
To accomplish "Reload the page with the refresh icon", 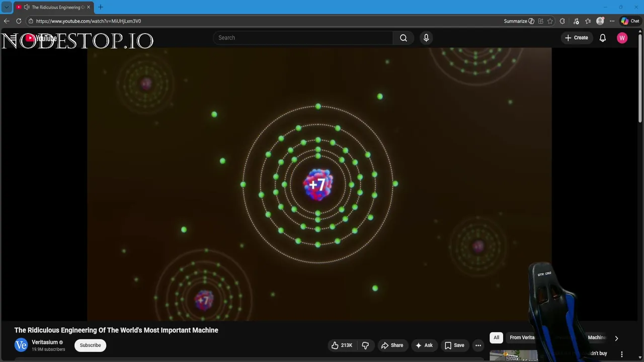I will point(19,21).
